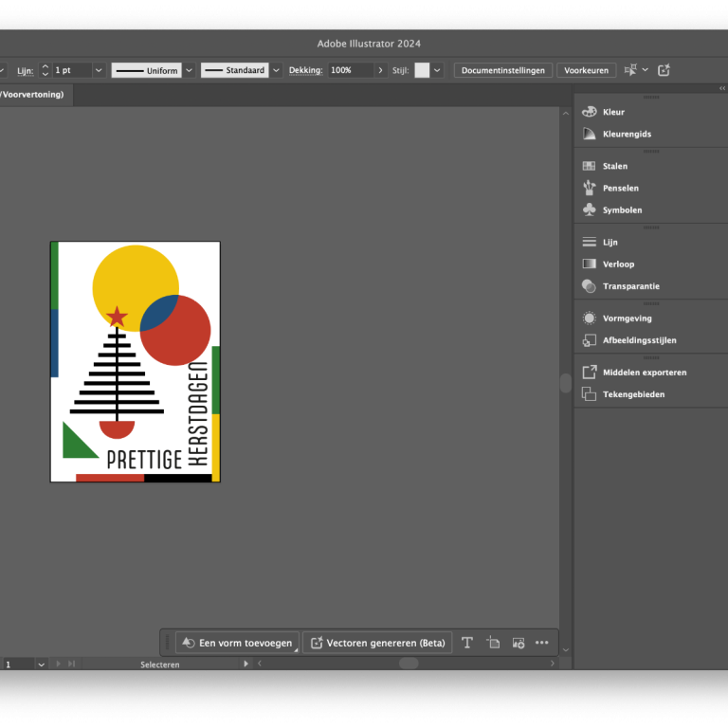Open the Stalen swatches panel
Screen dimensions: 728x728
pyautogui.click(x=614, y=166)
